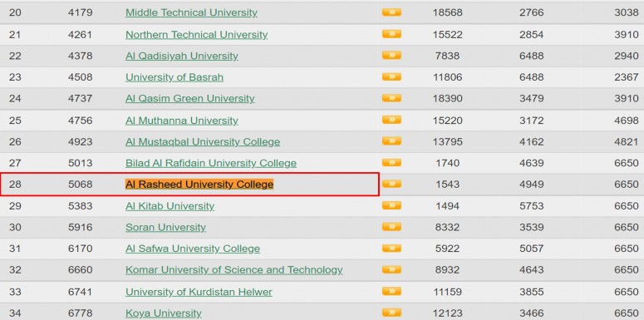Click the value 3479 in Al Qasim Green row
644x320 pixels.
coord(532,99)
